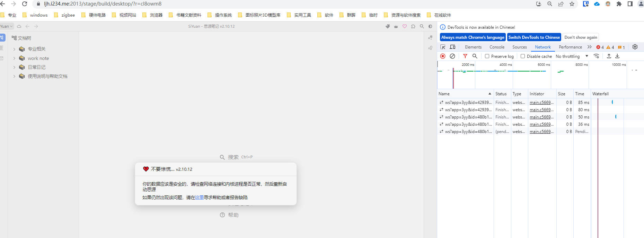Click the DevTools record network log button
Screen dimensions: 644x238
[x=443, y=56]
